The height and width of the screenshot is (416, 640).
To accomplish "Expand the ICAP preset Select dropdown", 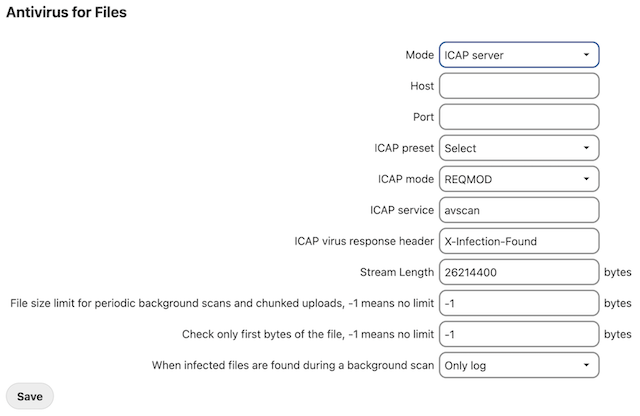I will 518,148.
